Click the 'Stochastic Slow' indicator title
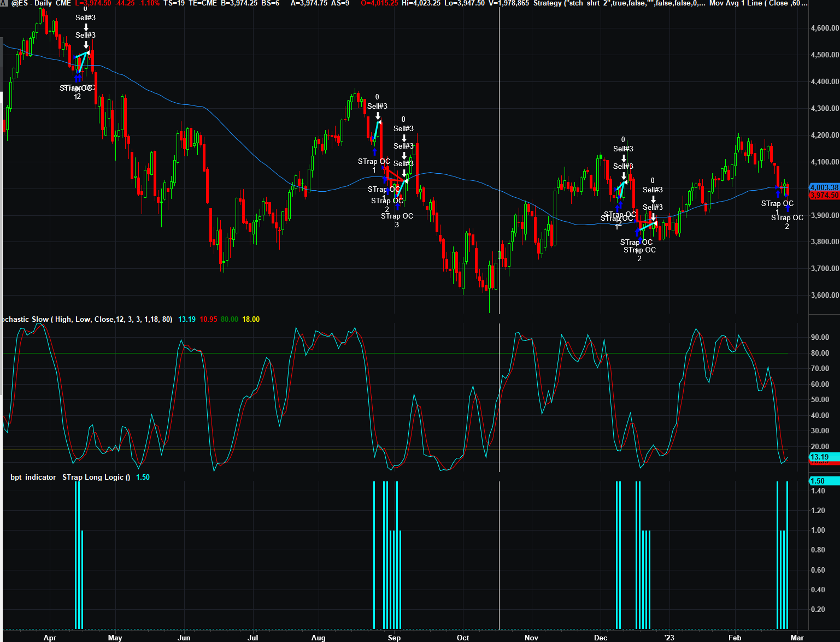Image resolution: width=840 pixels, height=642 pixels. coord(26,319)
